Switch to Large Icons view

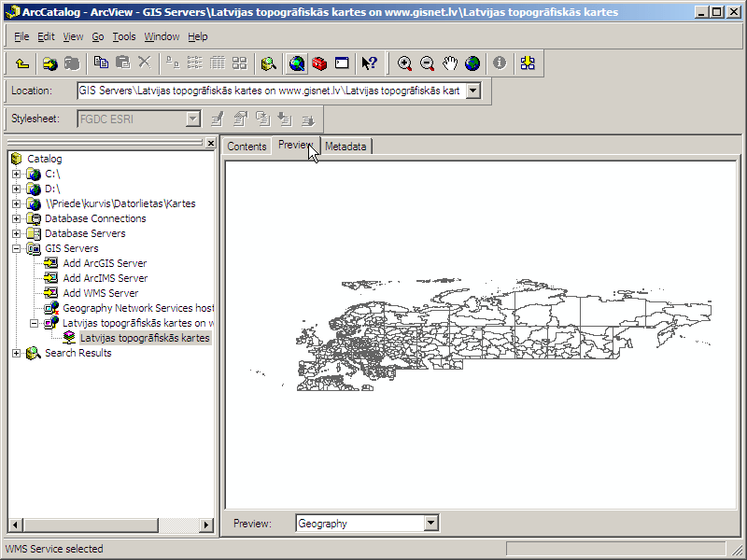click(x=173, y=63)
